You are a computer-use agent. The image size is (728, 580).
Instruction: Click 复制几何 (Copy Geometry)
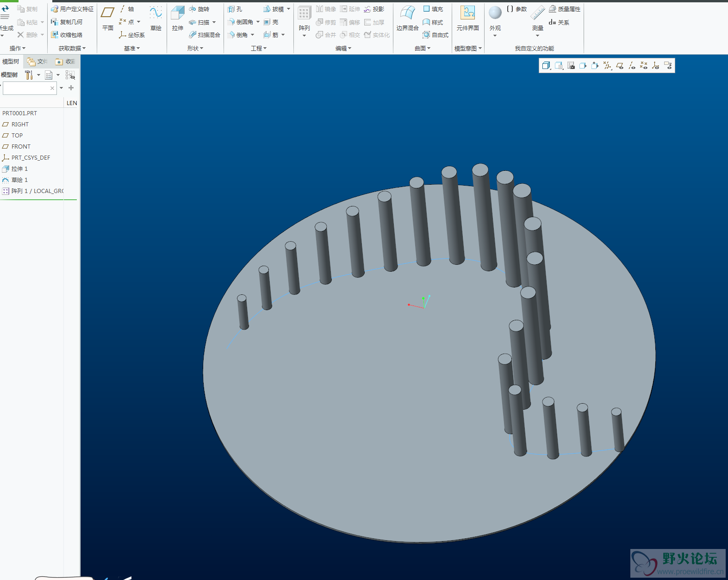point(67,22)
